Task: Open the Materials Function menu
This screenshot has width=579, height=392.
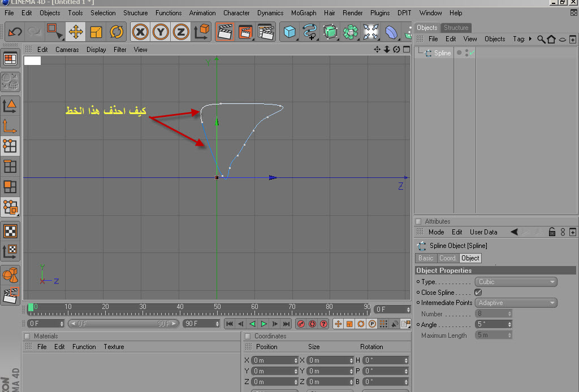Action: pos(84,347)
